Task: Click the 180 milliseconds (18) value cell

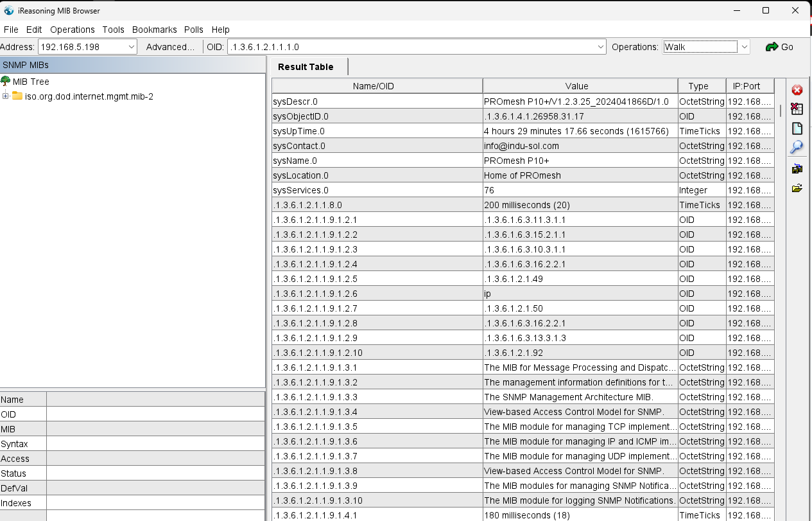Action: tap(580, 515)
